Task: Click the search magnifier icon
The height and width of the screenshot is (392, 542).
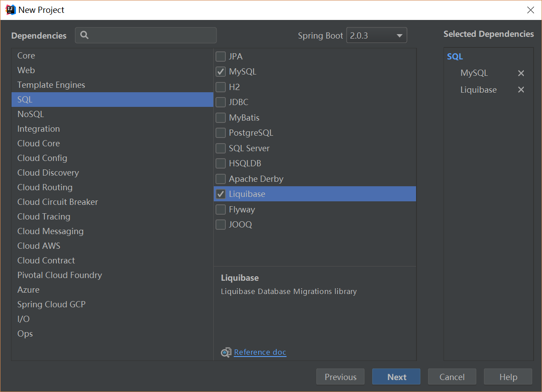Action: 84,35
